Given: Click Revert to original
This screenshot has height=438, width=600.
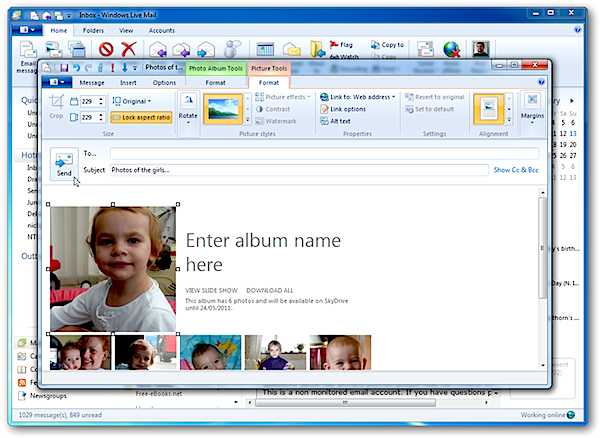Looking at the screenshot, I should (x=435, y=97).
